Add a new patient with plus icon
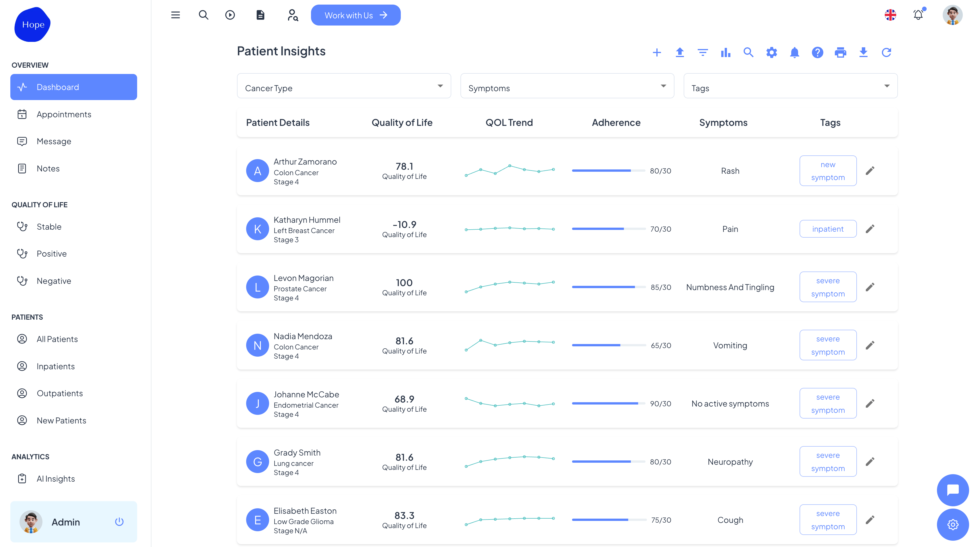 click(x=657, y=52)
